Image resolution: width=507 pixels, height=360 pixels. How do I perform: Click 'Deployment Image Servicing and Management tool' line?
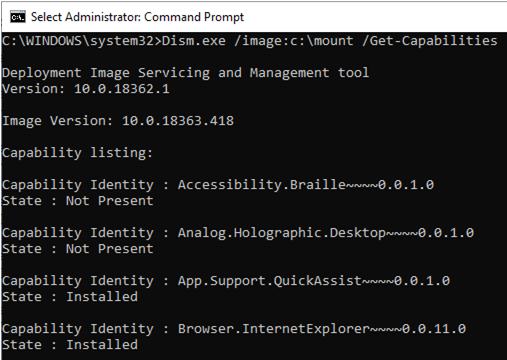point(185,73)
